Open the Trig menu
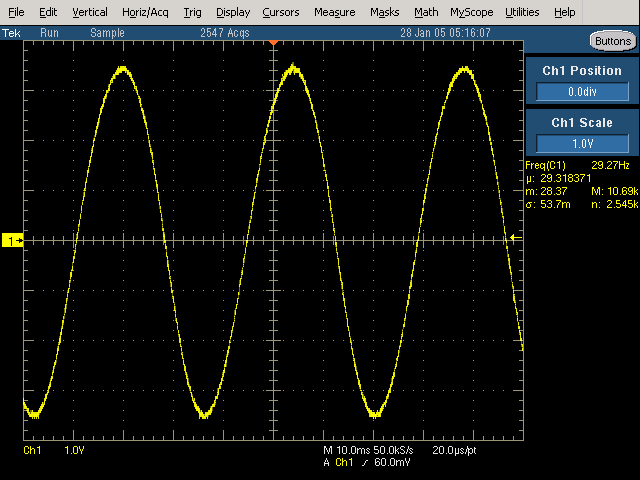Screen dimensions: 640x480 coord(192,12)
